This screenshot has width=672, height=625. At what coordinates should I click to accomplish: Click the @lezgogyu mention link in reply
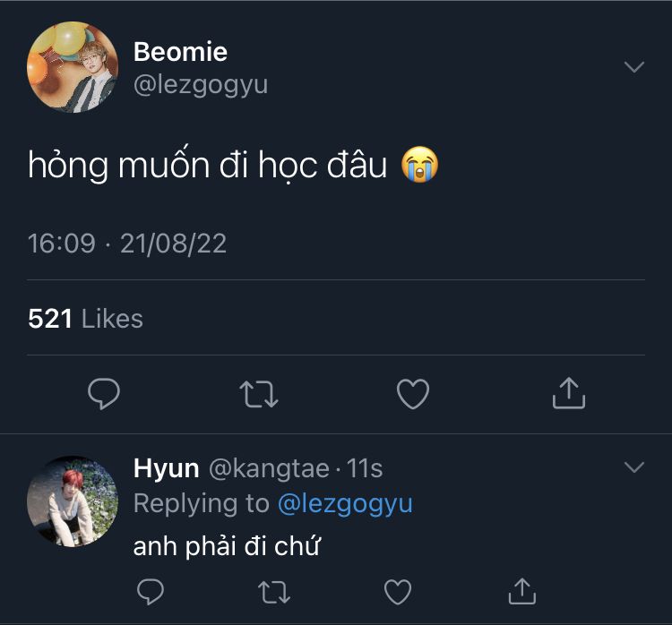[x=345, y=504]
